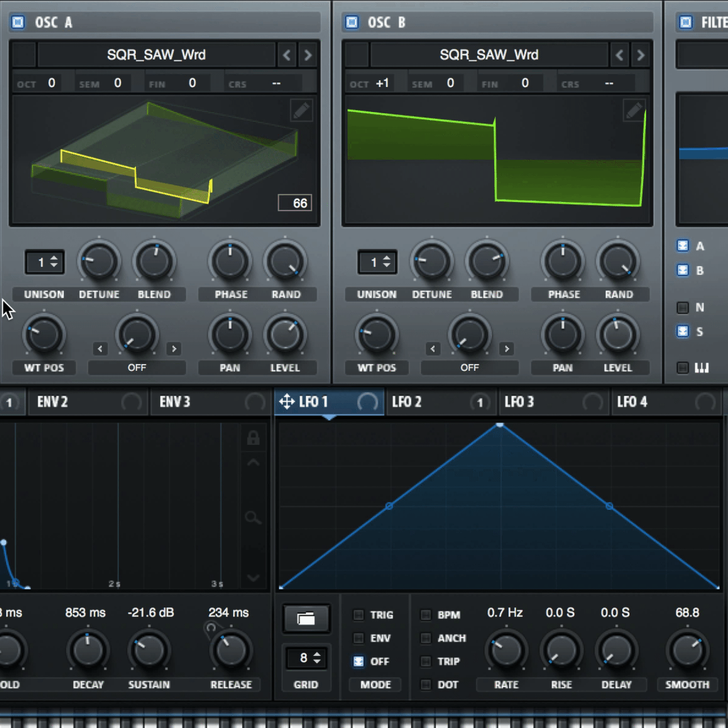The height and width of the screenshot is (728, 728).
Task: Click OSC B previous warp mode arrow
Action: click(x=433, y=349)
